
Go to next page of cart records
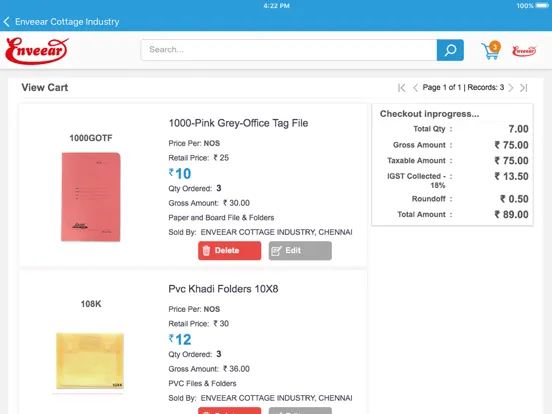511,88
